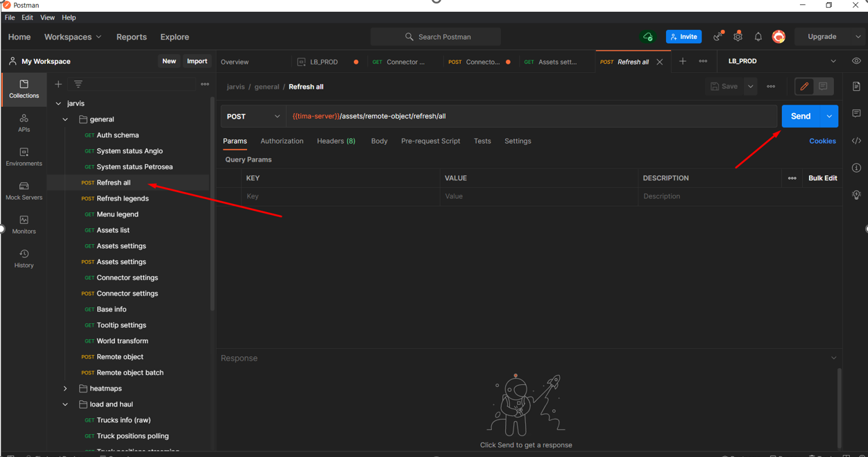Open the Workspaces dropdown
This screenshot has height=457, width=868.
(x=72, y=37)
